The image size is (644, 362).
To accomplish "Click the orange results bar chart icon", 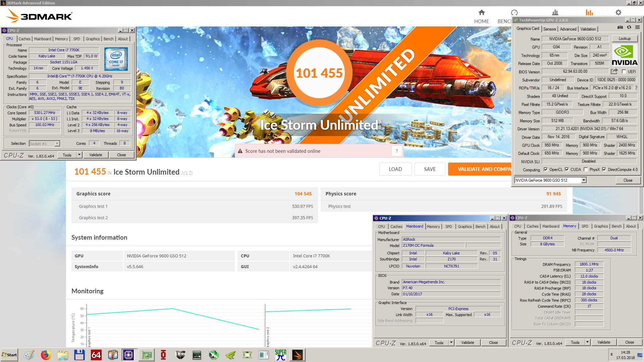I will click(589, 12).
